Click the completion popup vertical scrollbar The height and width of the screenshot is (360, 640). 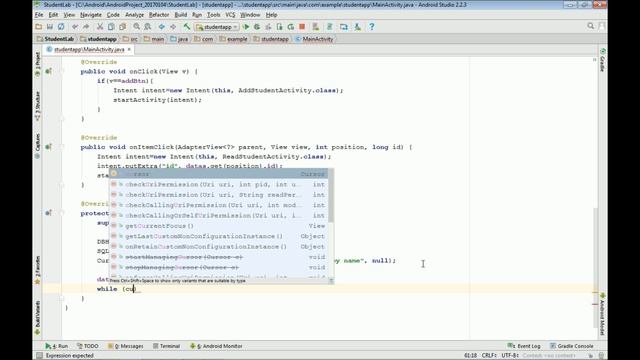point(331,197)
